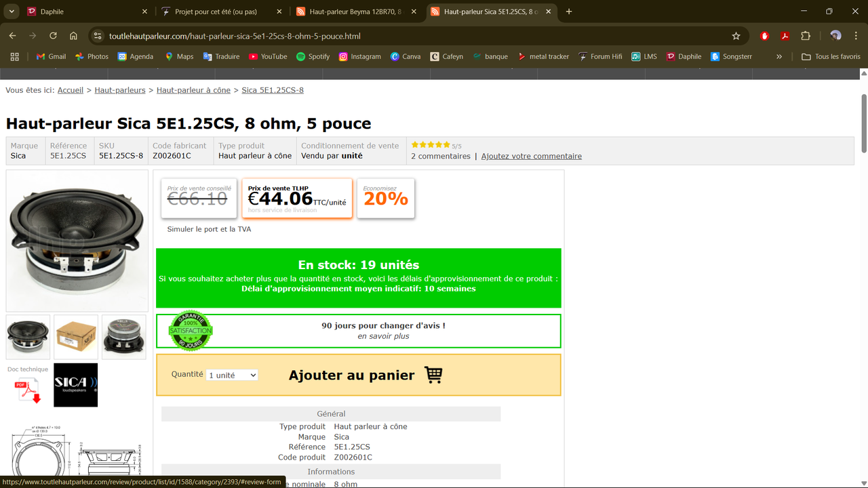Click Haut-parleur à cône breadcrumb link
Image resolution: width=868 pixels, height=488 pixels.
193,90
